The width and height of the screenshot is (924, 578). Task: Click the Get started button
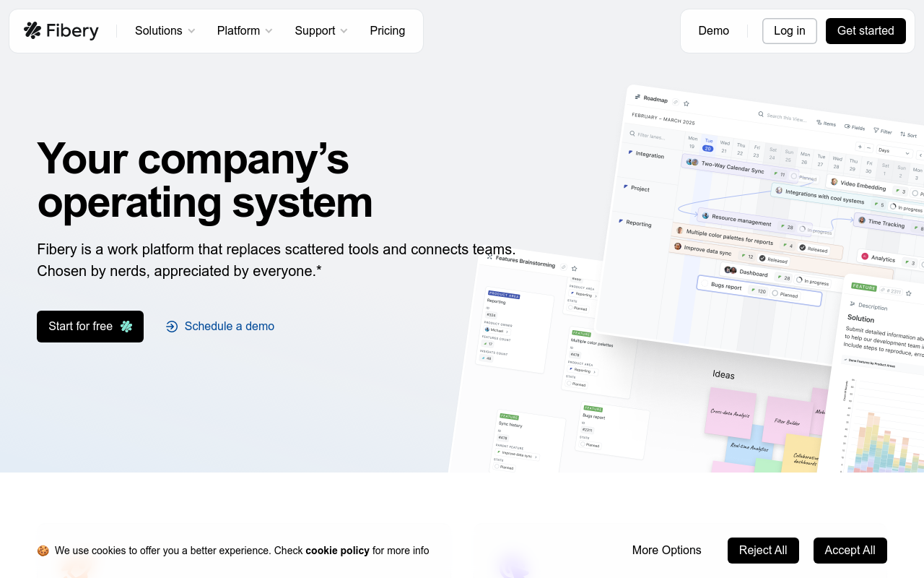tap(866, 31)
